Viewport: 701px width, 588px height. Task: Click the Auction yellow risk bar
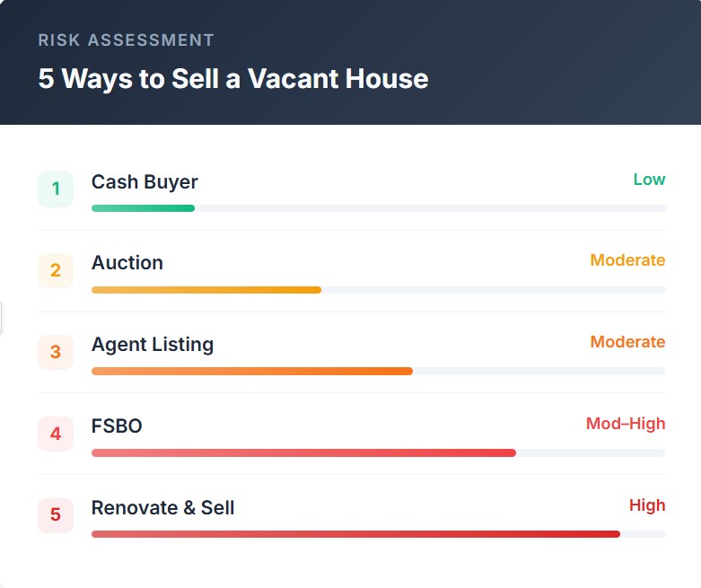coord(206,290)
